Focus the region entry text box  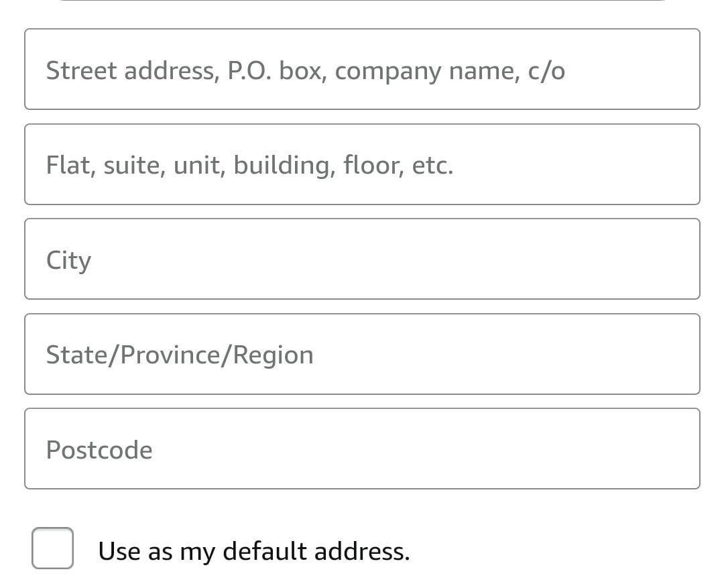pos(362,354)
